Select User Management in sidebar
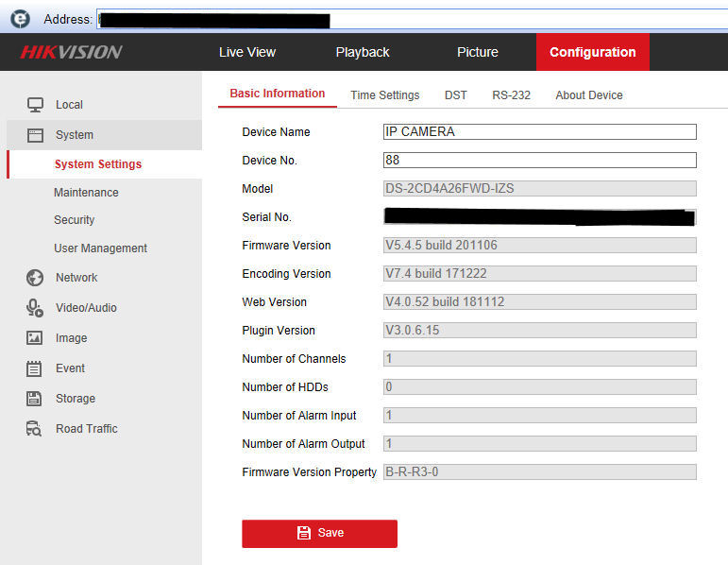728x565 pixels. (x=100, y=248)
